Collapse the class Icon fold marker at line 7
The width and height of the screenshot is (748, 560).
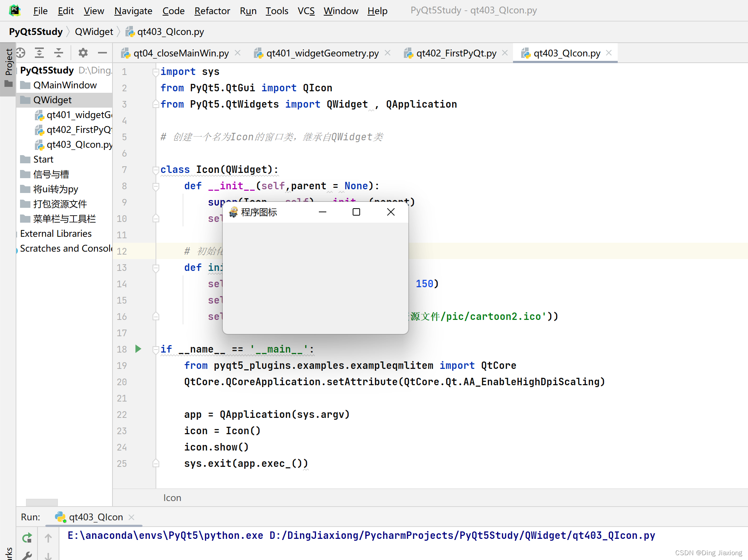tap(156, 170)
